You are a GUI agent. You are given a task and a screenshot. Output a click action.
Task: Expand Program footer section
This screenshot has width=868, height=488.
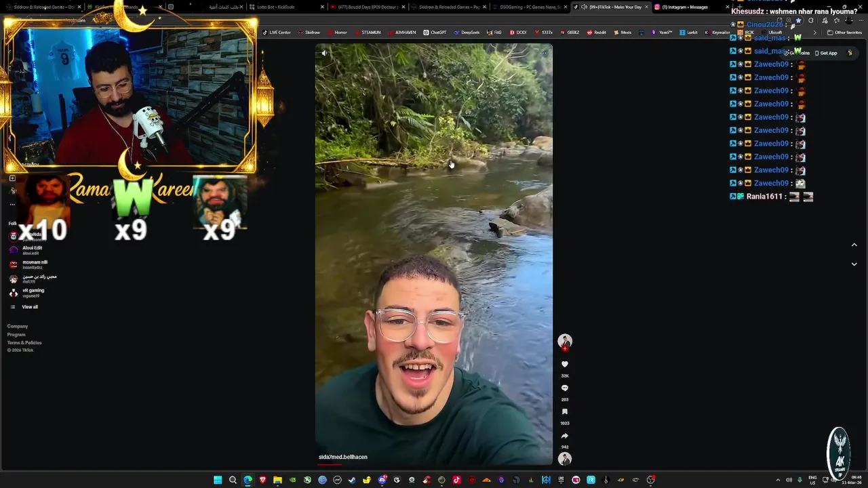point(16,334)
